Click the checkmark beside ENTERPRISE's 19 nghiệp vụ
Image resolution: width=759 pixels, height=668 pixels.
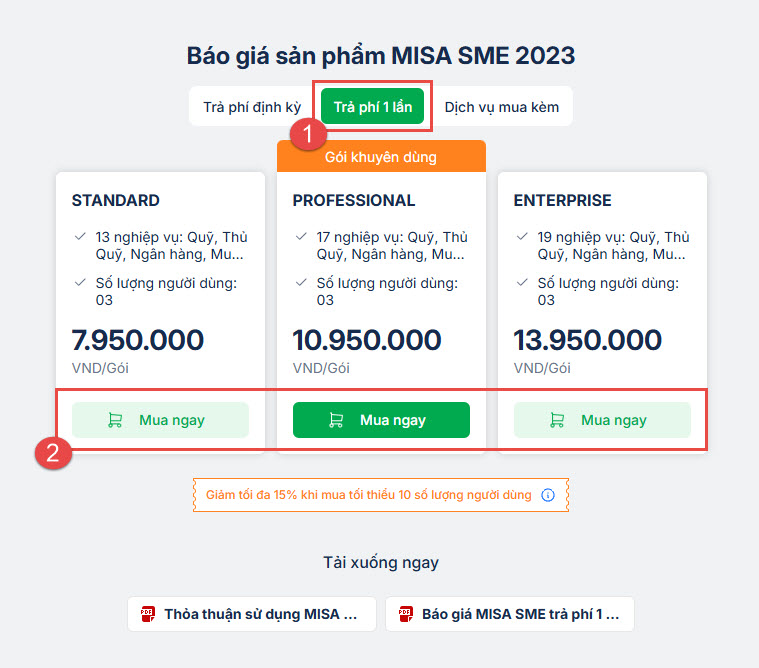tap(522, 237)
